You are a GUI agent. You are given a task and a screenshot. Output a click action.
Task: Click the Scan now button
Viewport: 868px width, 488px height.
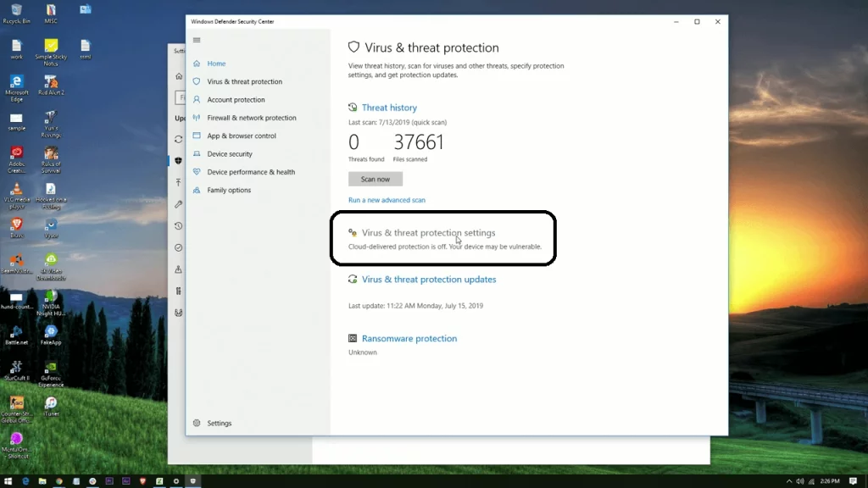tap(375, 179)
